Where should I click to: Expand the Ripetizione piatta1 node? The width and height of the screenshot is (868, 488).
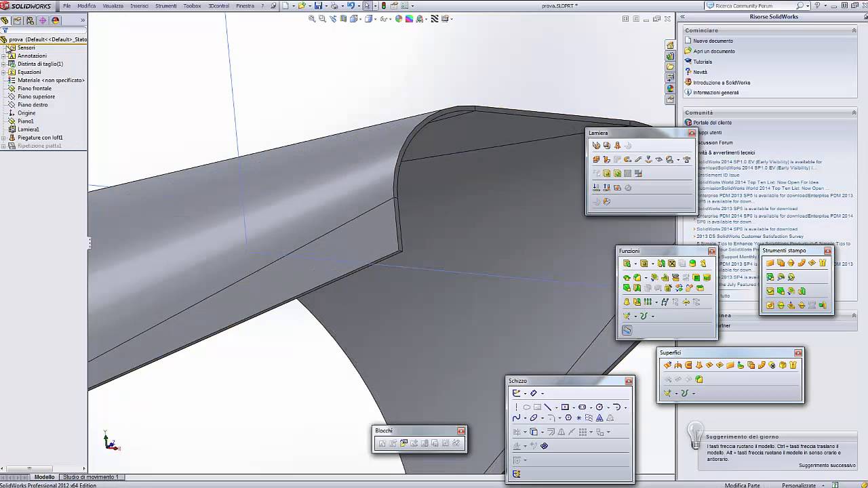click(x=4, y=146)
